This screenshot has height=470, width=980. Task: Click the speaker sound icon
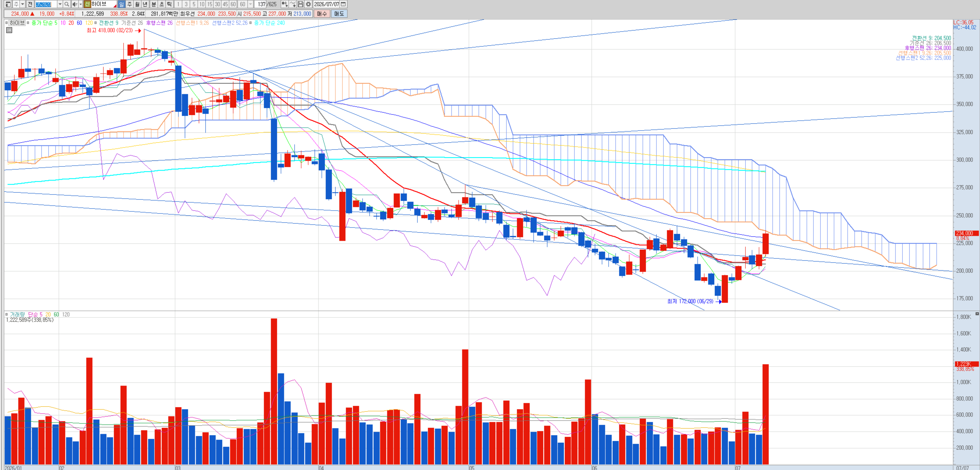(x=74, y=4)
